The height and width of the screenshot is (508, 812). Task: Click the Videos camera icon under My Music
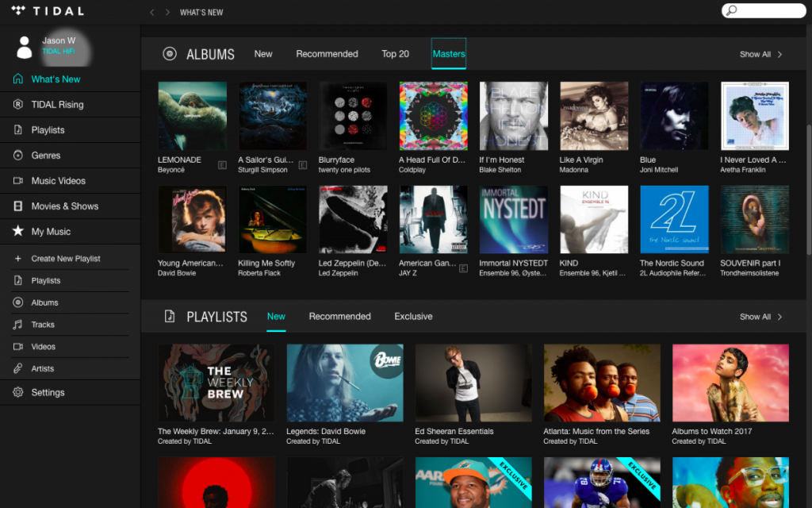tap(18, 346)
